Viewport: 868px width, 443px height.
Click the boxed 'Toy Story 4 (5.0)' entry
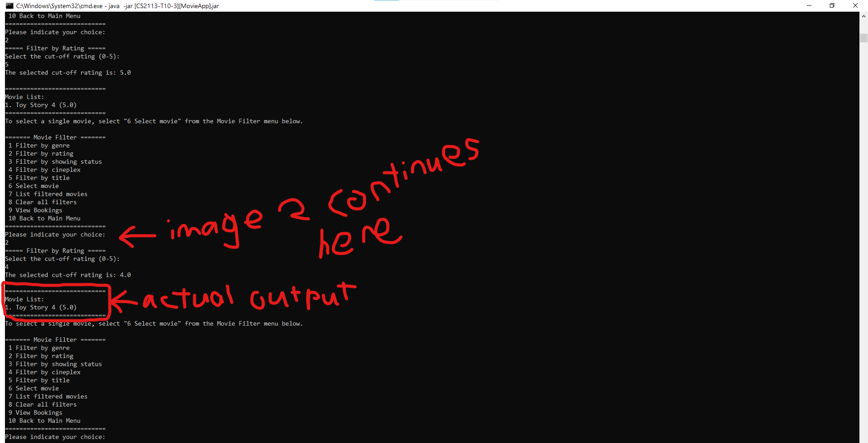[46, 308]
